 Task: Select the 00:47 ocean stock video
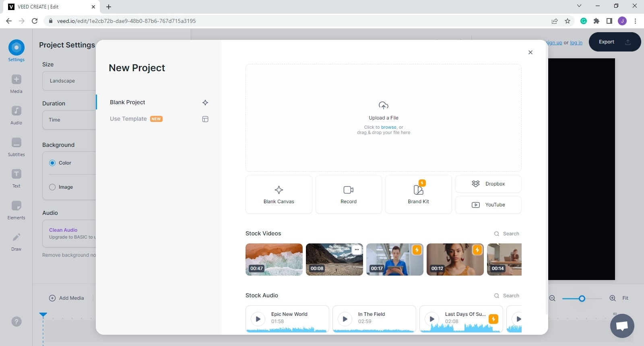[274, 259]
